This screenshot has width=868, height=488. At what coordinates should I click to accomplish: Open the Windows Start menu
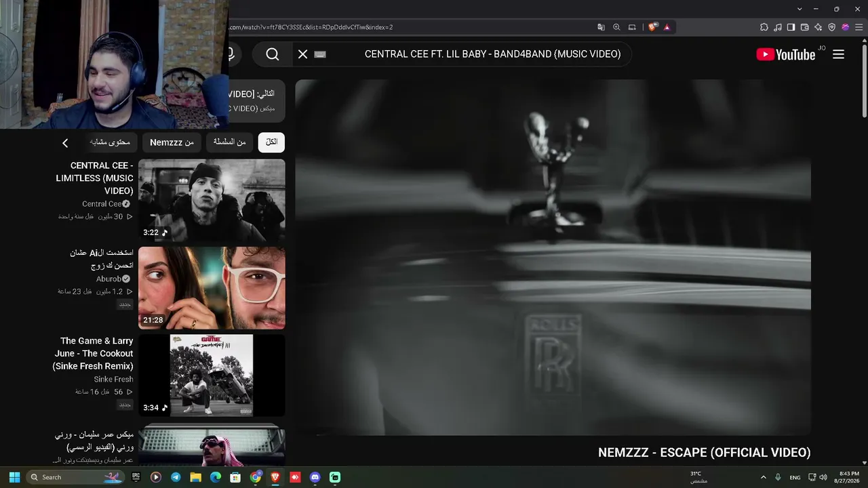[14, 477]
